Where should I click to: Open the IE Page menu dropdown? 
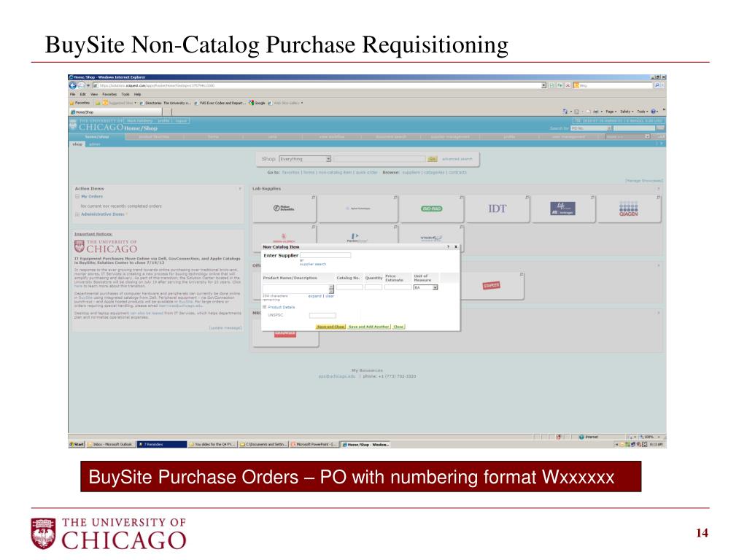pos(611,112)
